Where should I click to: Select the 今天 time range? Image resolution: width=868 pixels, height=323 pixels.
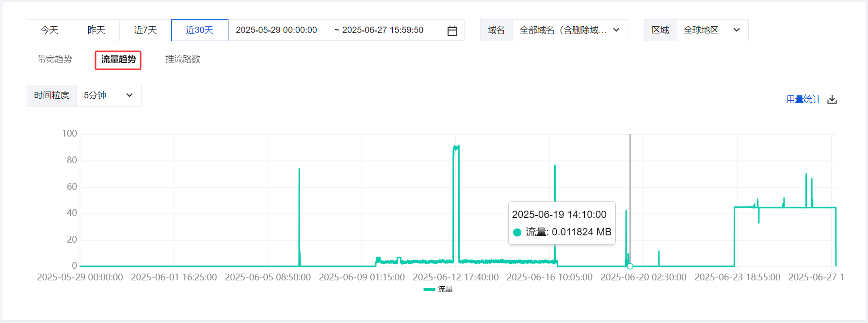pos(49,30)
